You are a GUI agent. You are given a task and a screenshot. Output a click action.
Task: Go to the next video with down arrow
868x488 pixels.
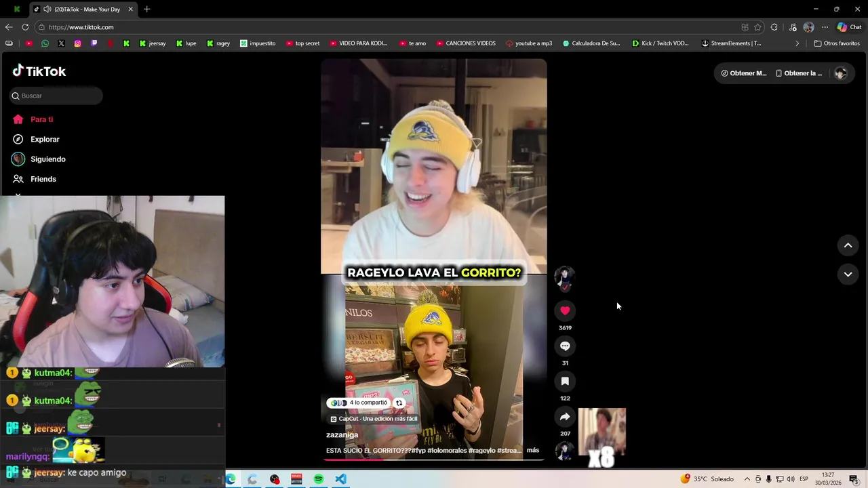click(x=848, y=274)
